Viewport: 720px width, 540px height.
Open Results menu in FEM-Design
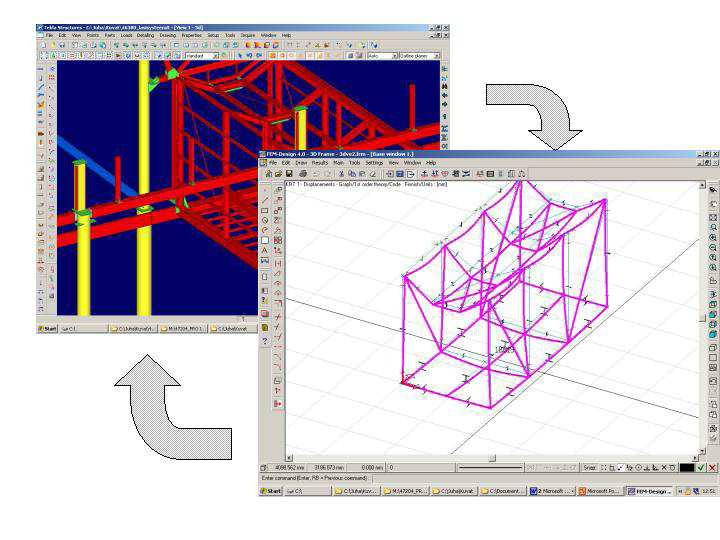(x=320, y=163)
